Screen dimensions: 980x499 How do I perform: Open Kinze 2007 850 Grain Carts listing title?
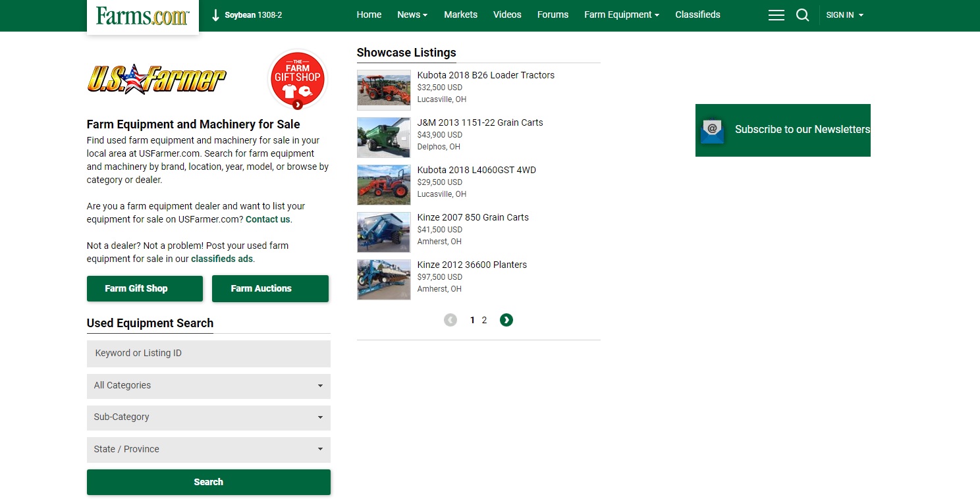[x=473, y=217]
